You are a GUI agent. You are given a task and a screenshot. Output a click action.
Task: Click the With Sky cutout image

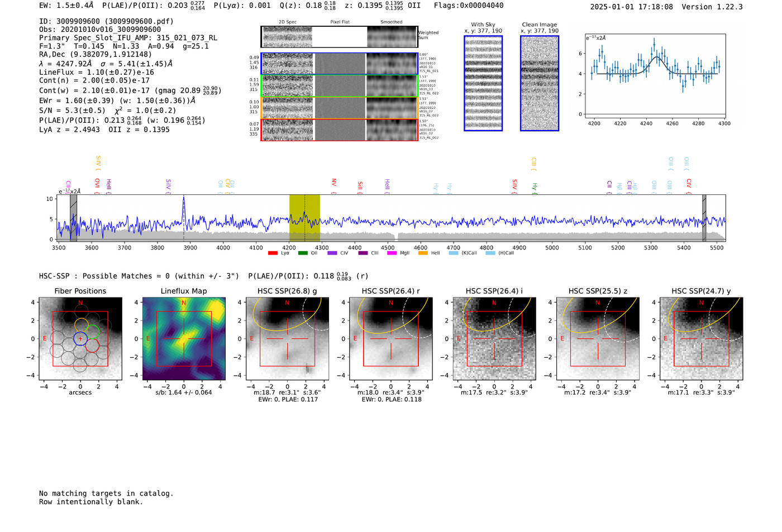pyautogui.click(x=483, y=83)
